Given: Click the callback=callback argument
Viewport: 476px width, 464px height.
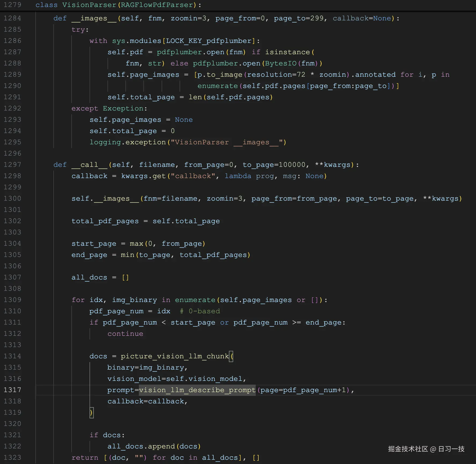Looking at the screenshot, I should [147, 401].
